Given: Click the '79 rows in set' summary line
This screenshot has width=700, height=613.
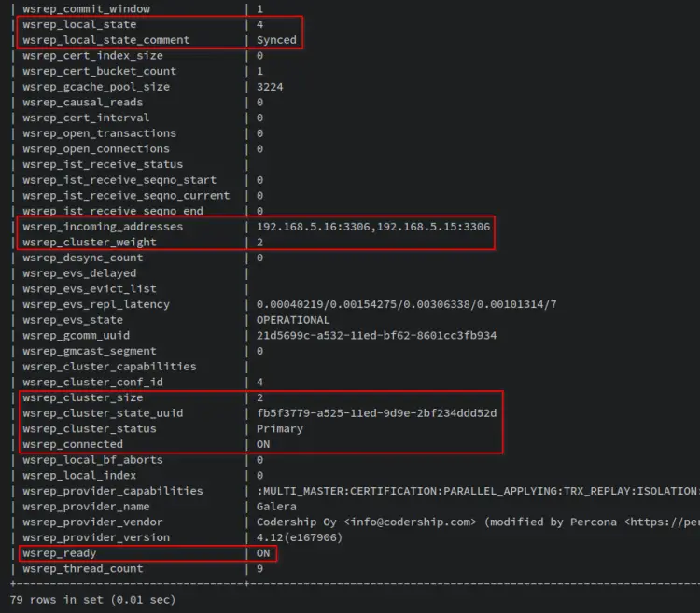Looking at the screenshot, I should (x=92, y=600).
